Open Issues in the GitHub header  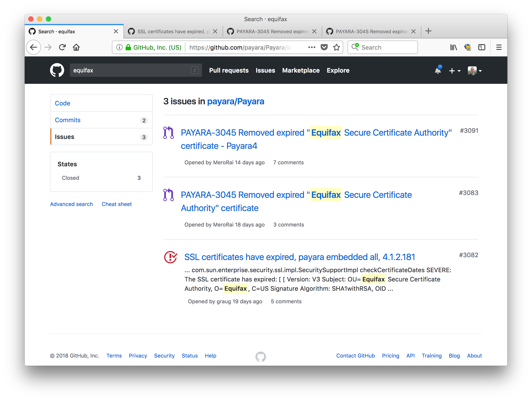pos(265,70)
